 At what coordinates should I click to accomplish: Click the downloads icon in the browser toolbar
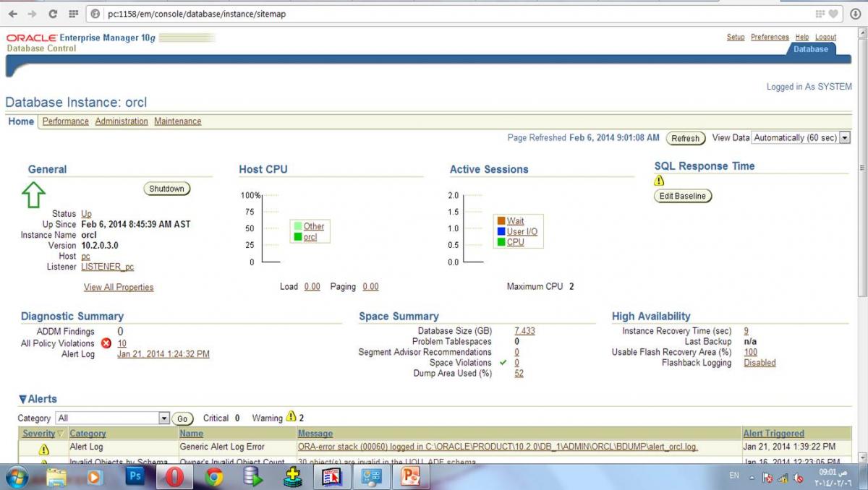[x=855, y=14]
